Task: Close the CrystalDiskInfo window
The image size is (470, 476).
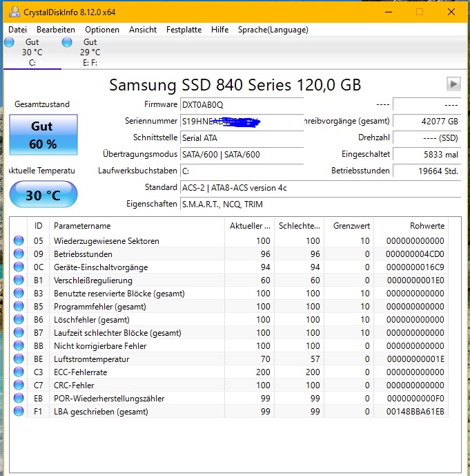Action: coord(451,12)
